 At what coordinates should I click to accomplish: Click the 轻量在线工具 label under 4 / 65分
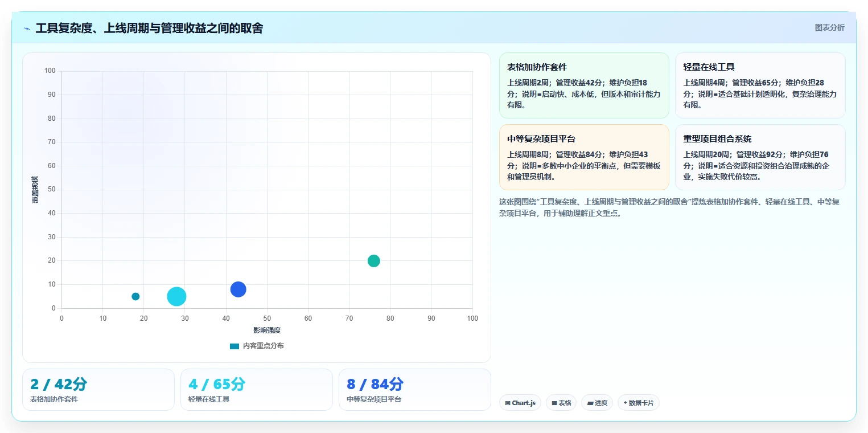click(x=209, y=399)
